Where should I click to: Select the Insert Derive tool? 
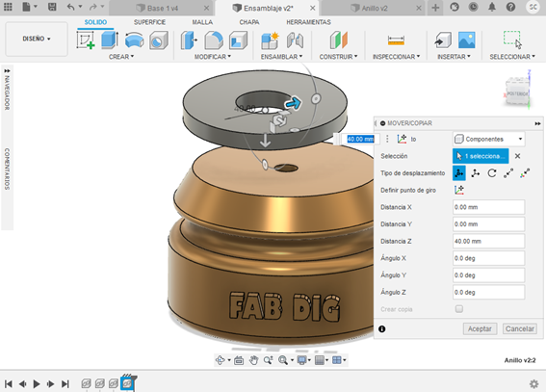point(443,40)
